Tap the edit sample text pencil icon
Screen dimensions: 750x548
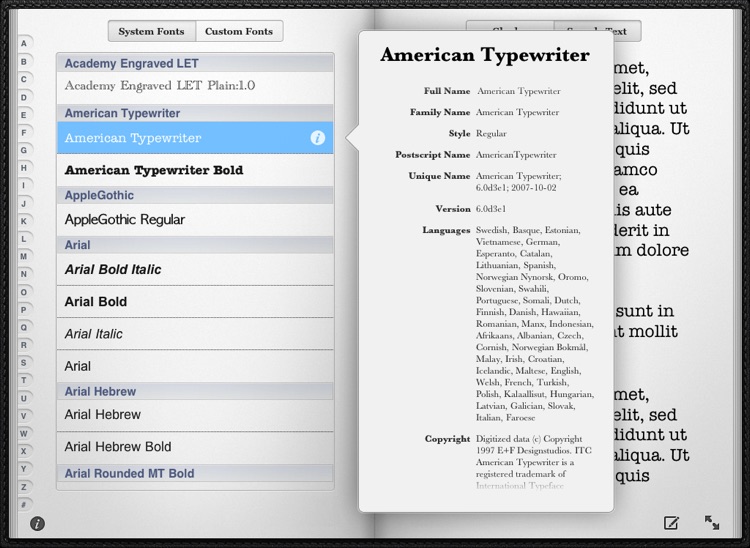click(672, 523)
